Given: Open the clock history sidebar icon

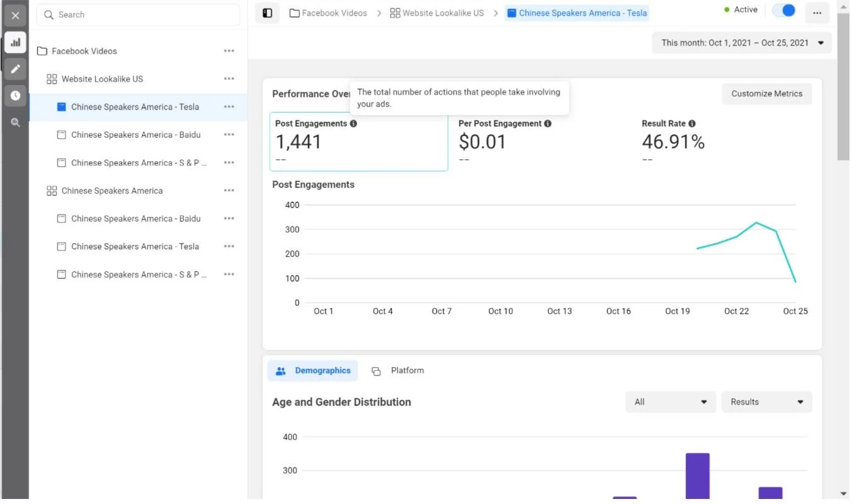Looking at the screenshot, I should pos(15,96).
